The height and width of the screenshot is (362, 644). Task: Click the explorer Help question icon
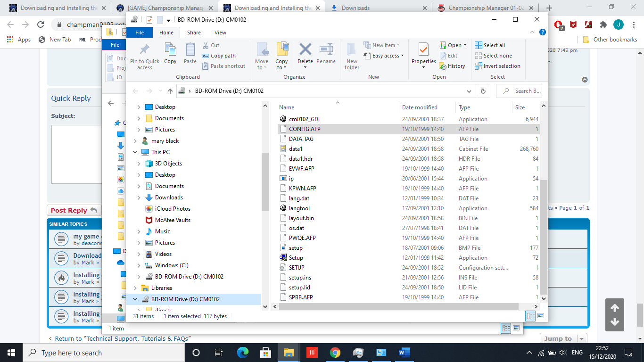(x=543, y=32)
